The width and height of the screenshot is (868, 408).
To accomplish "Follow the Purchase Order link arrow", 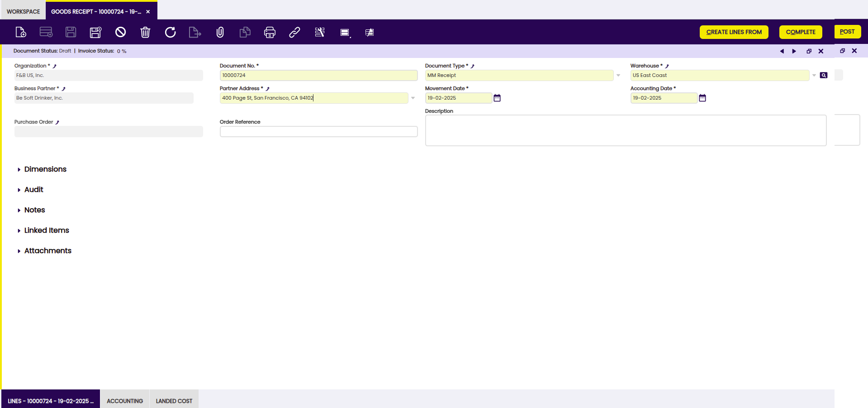I will coord(57,122).
